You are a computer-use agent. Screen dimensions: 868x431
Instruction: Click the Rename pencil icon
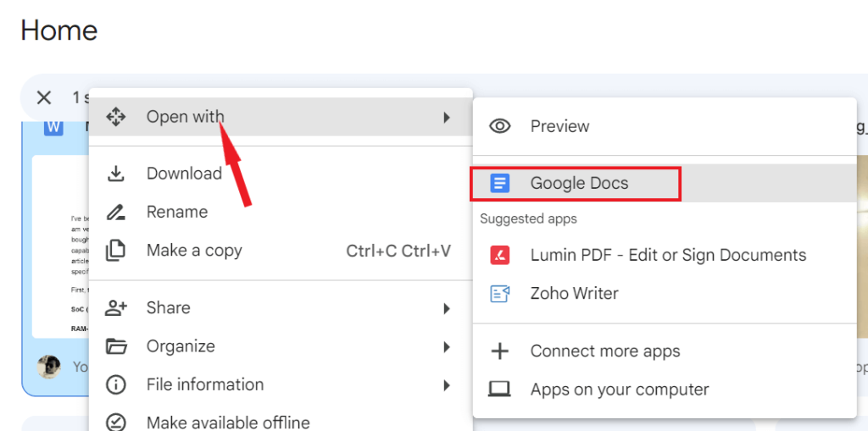pos(116,212)
